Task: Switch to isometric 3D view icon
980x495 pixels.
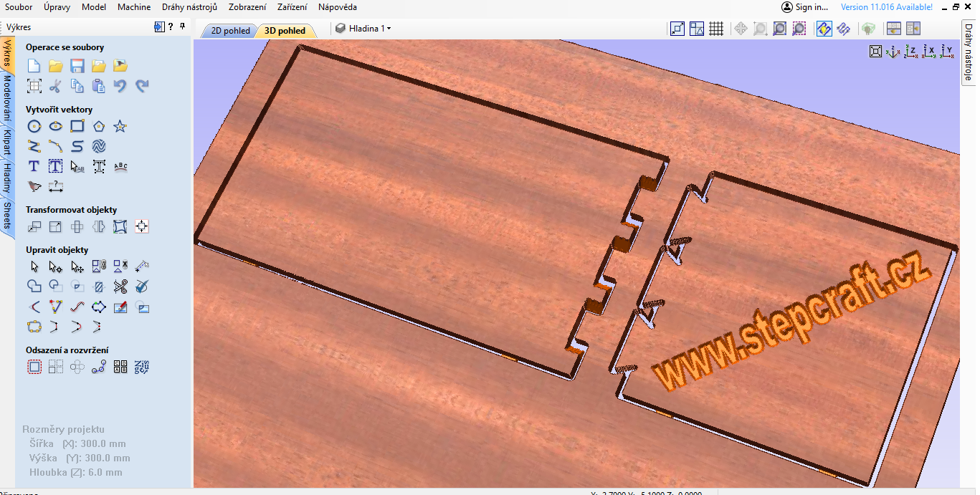Action: coord(893,52)
